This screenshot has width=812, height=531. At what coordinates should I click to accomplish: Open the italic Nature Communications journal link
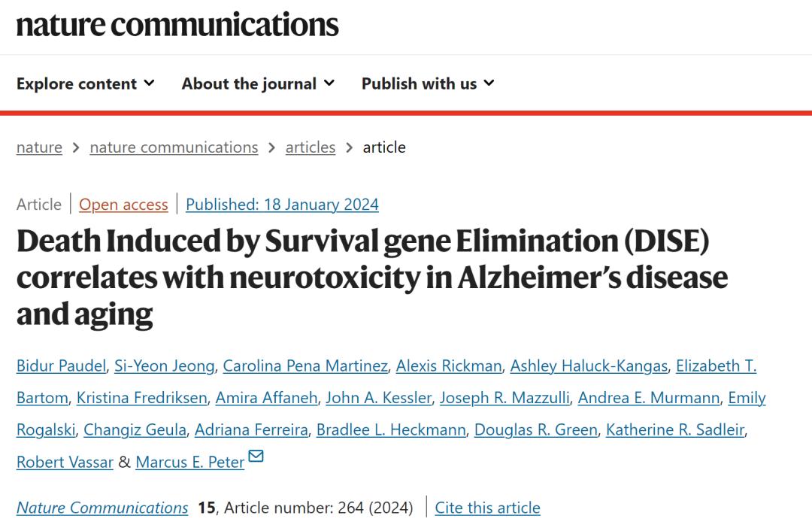click(102, 508)
